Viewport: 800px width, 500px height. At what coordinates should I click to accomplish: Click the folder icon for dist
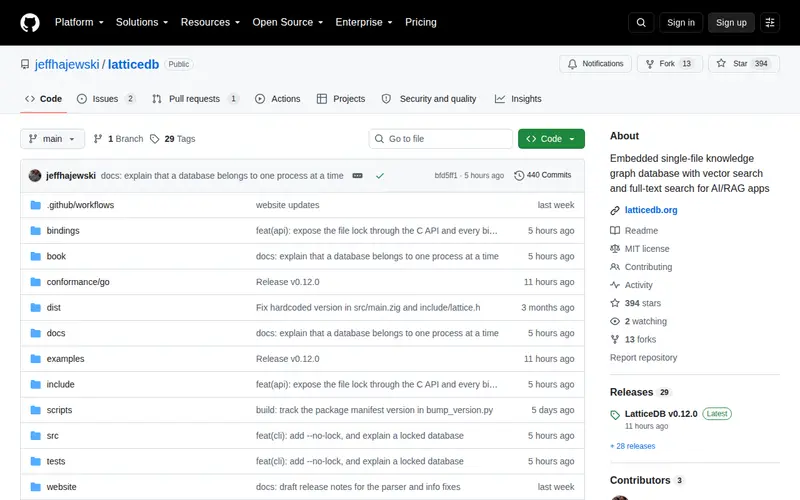coord(35,307)
